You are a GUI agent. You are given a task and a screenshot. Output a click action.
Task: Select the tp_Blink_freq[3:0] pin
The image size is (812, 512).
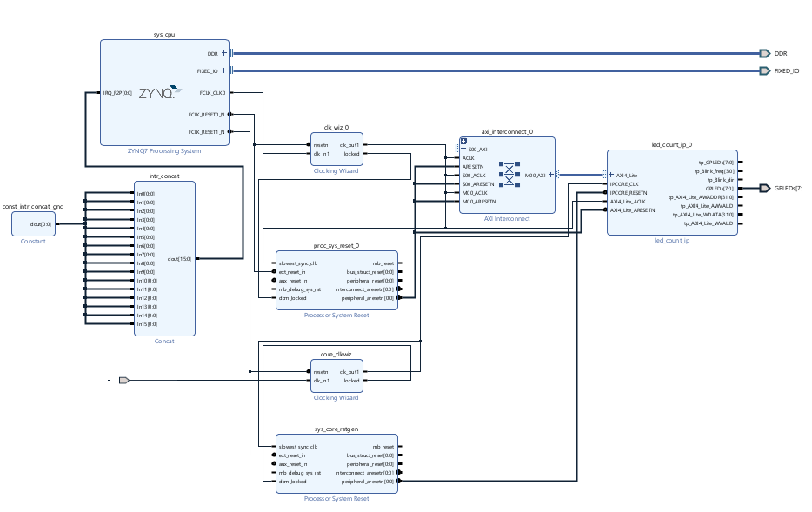coord(715,171)
